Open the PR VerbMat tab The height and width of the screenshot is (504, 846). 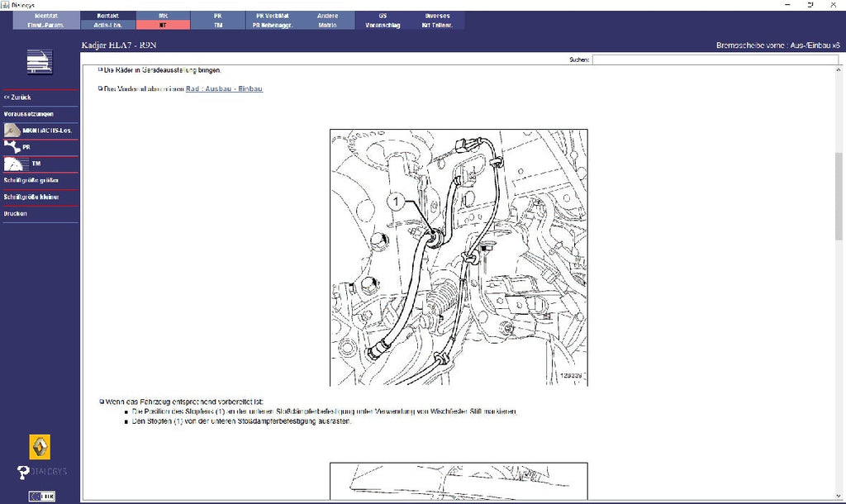coord(273,16)
